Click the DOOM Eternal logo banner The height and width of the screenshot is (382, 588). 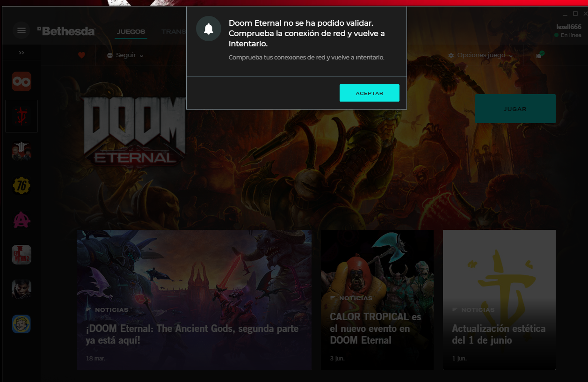click(135, 131)
